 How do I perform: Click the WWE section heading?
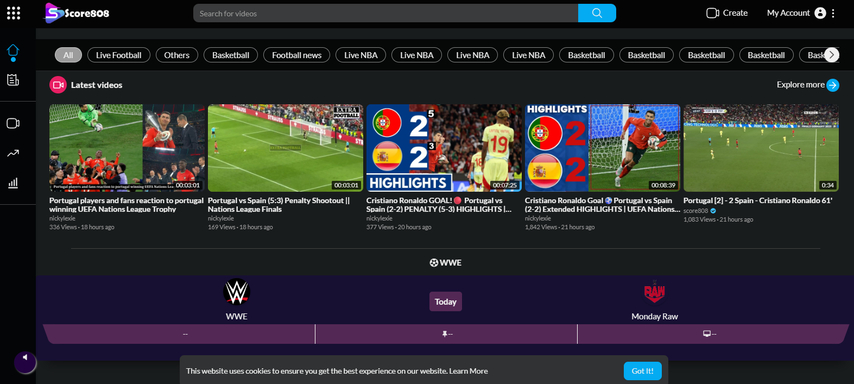tap(446, 263)
